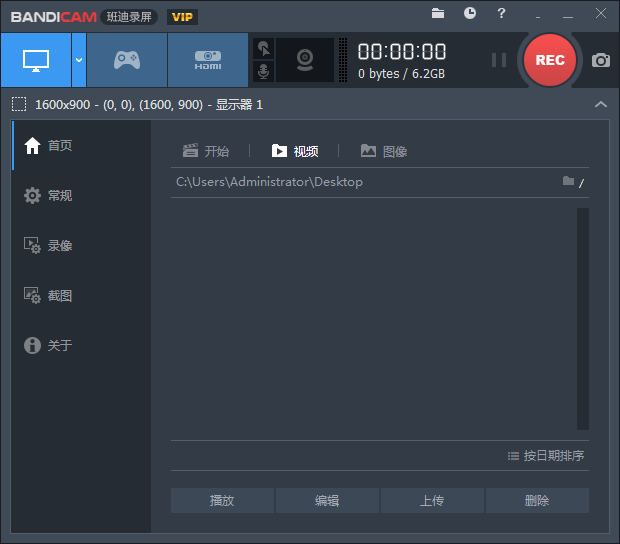Click the 1600x900 display 1 capture info
The image size is (620, 544).
[x=149, y=105]
